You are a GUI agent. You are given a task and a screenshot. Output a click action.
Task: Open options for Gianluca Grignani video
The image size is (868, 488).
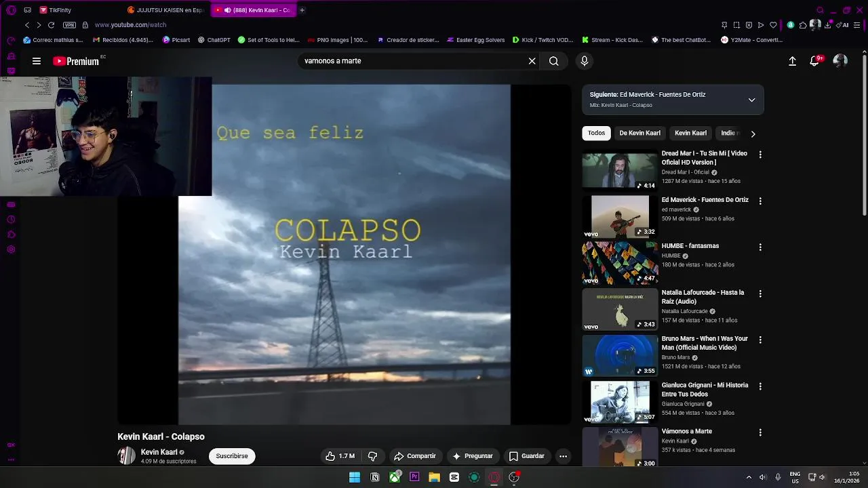click(760, 386)
